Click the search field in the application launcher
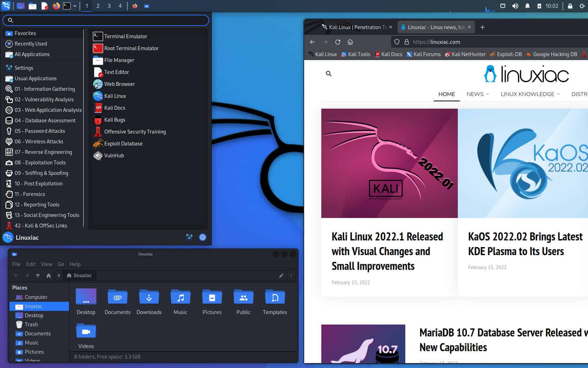Viewport: 588px width, 368px height. [x=105, y=20]
